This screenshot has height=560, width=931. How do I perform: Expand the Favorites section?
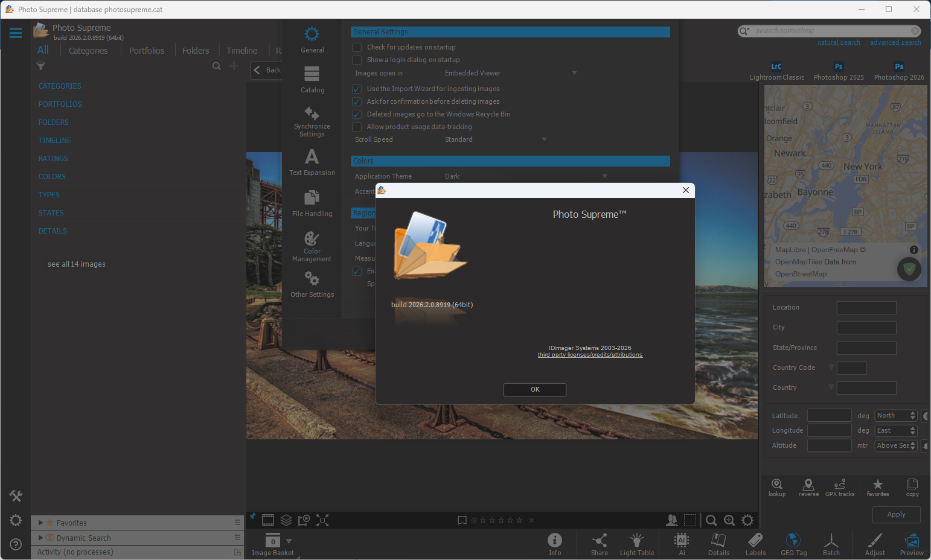[41, 523]
